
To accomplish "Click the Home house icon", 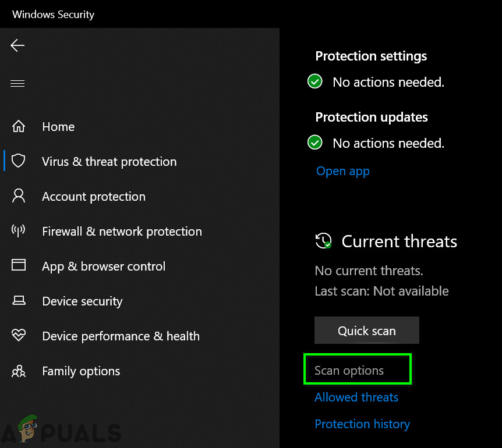I will point(19,127).
